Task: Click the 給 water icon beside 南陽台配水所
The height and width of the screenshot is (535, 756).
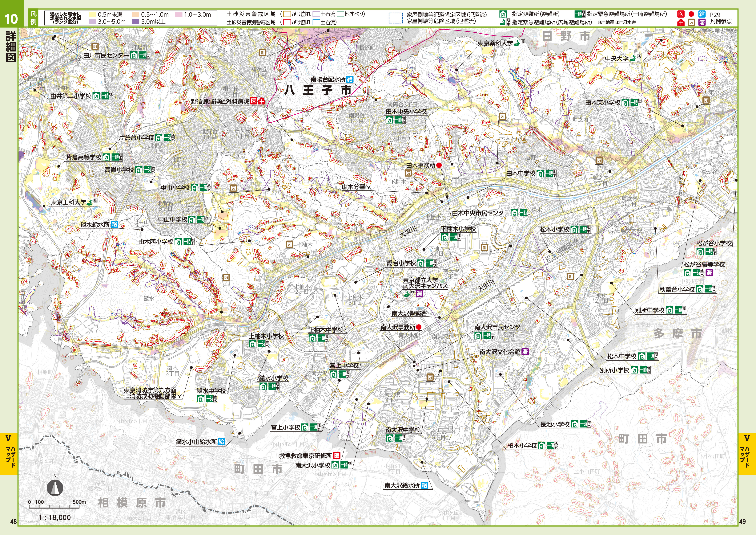Action: pyautogui.click(x=350, y=79)
